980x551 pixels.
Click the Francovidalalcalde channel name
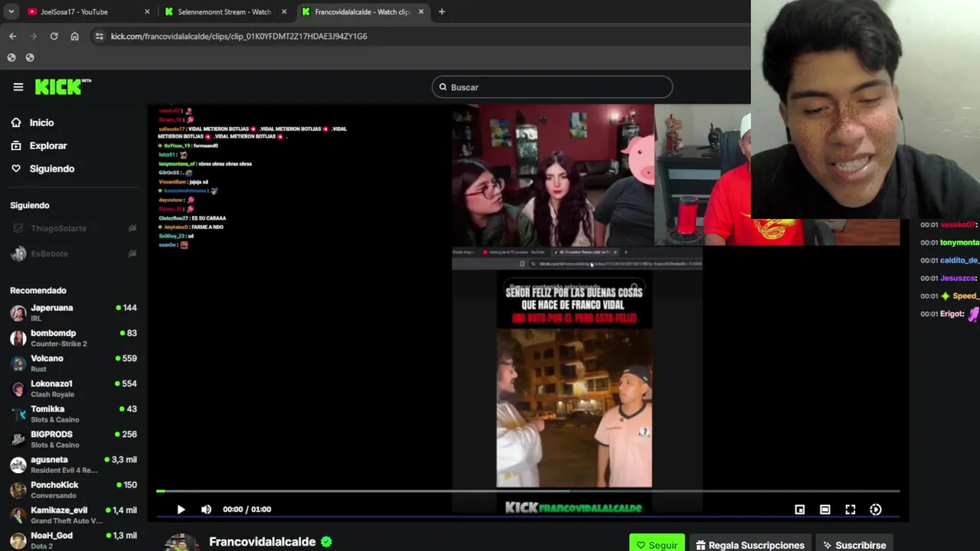263,542
